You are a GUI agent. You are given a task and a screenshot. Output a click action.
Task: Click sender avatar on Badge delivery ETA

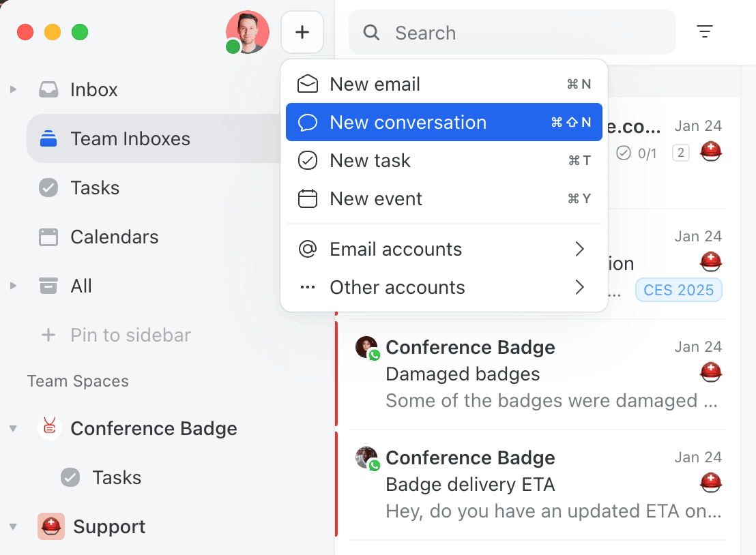(367, 458)
